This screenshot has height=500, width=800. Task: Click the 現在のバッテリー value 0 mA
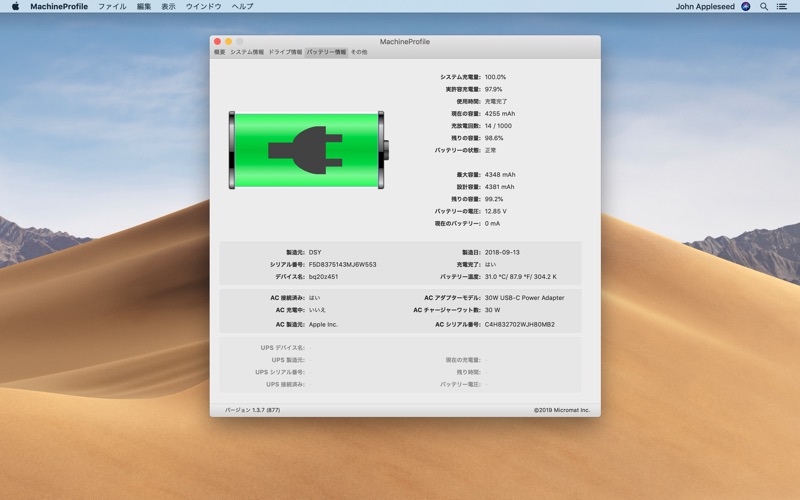click(x=492, y=223)
